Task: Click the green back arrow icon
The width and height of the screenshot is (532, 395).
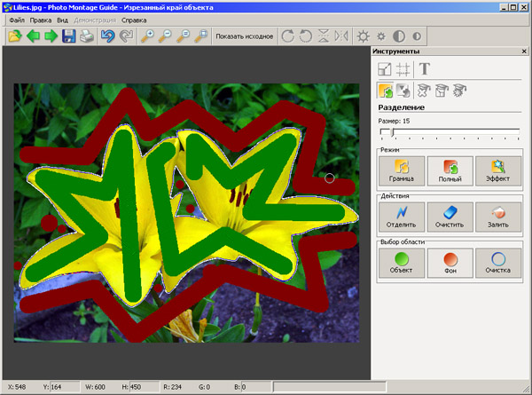Action: (32, 36)
